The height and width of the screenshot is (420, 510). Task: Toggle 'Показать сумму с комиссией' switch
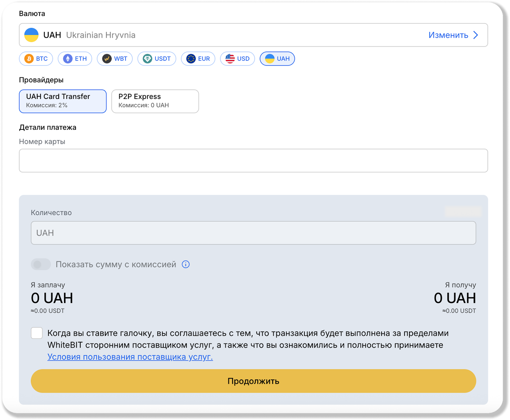coord(41,264)
